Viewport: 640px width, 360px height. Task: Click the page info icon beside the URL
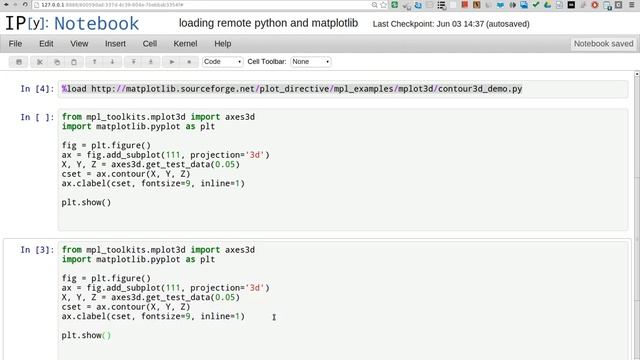(x=37, y=5)
